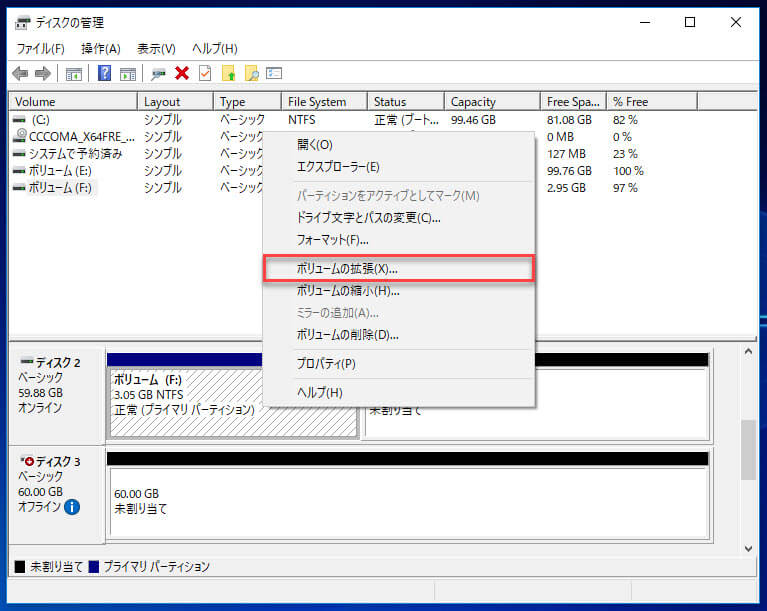Click the scroll down arrow of the disk pane
Image resolution: width=767 pixels, height=611 pixels.
[x=749, y=548]
